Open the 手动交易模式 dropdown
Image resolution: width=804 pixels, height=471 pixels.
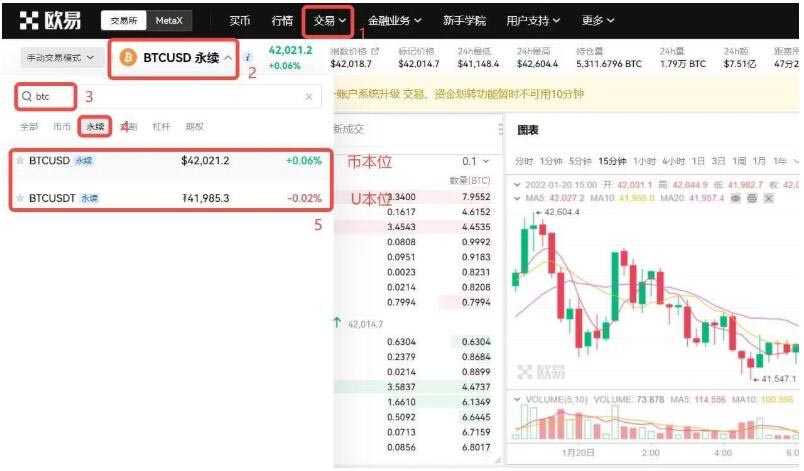point(60,57)
